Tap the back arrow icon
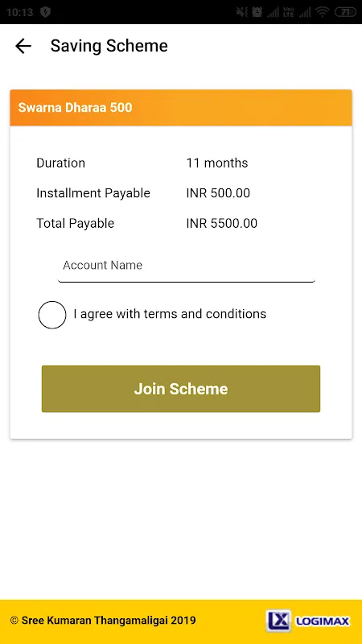362x644 pixels. point(23,46)
